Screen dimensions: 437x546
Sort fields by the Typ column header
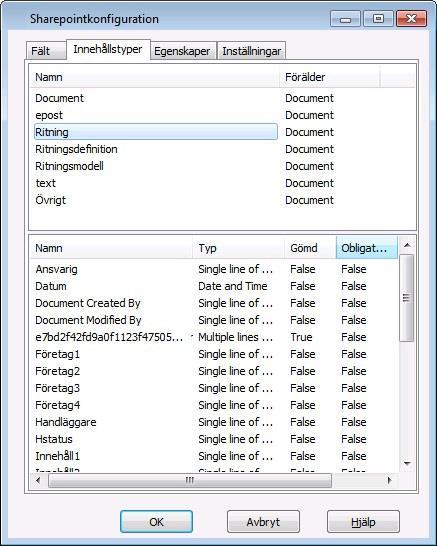(x=239, y=248)
